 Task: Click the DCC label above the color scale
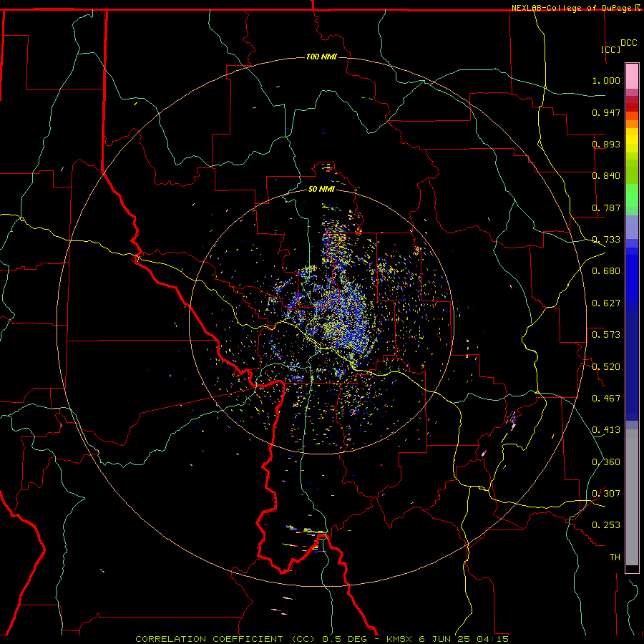(628, 43)
